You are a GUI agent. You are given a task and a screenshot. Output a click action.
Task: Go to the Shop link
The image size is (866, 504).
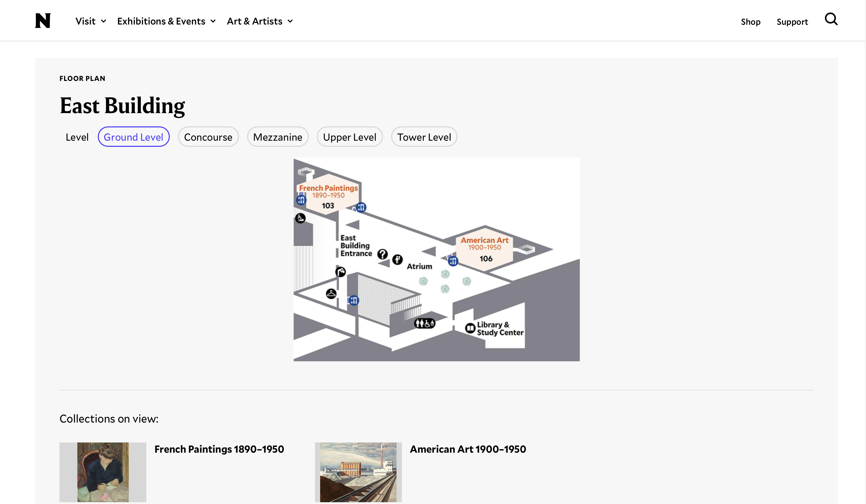coord(751,22)
